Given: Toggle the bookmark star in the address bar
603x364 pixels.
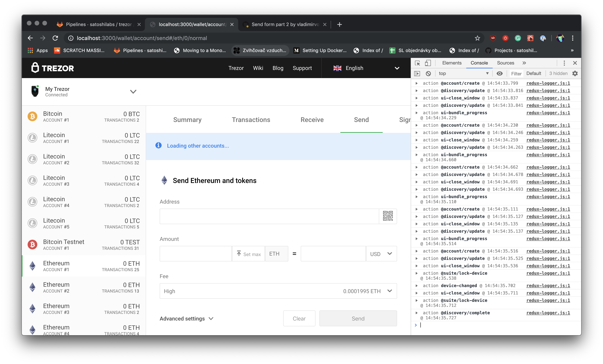Looking at the screenshot, I should point(478,38).
